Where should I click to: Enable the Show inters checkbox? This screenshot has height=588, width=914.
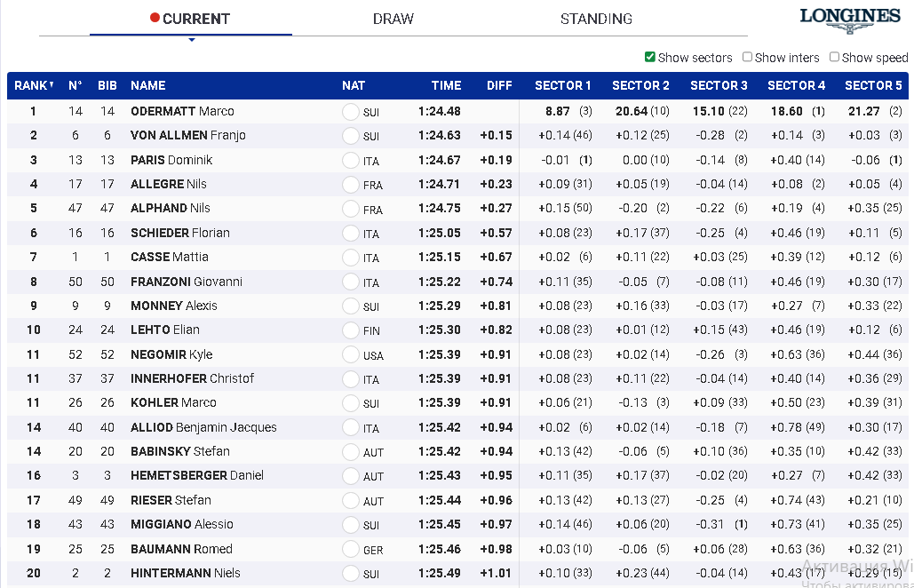(x=747, y=57)
